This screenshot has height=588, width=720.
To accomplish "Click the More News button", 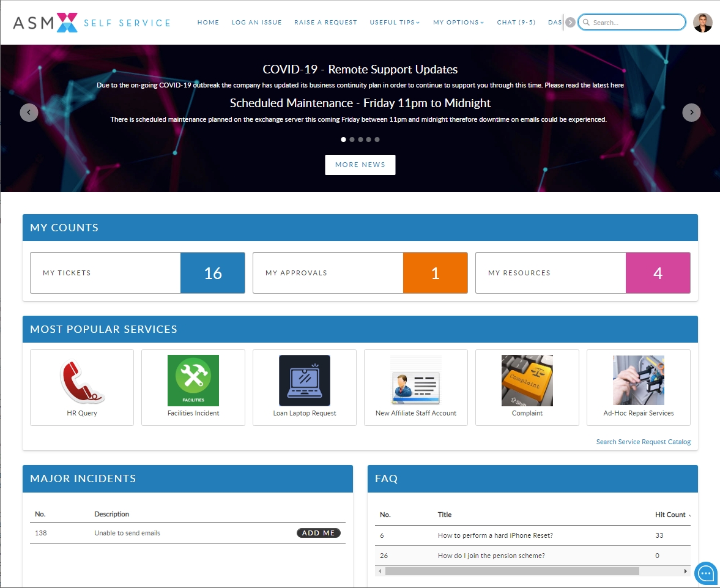I will click(360, 165).
